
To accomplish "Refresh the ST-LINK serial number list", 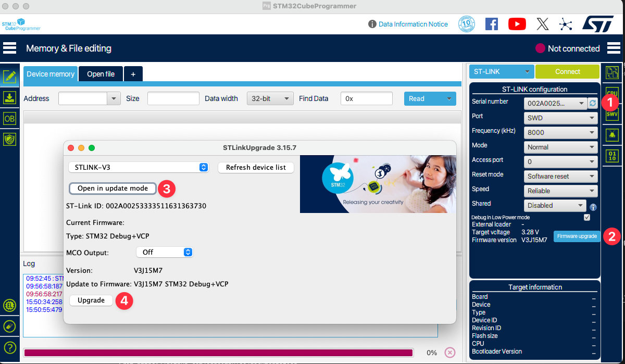I will 592,103.
